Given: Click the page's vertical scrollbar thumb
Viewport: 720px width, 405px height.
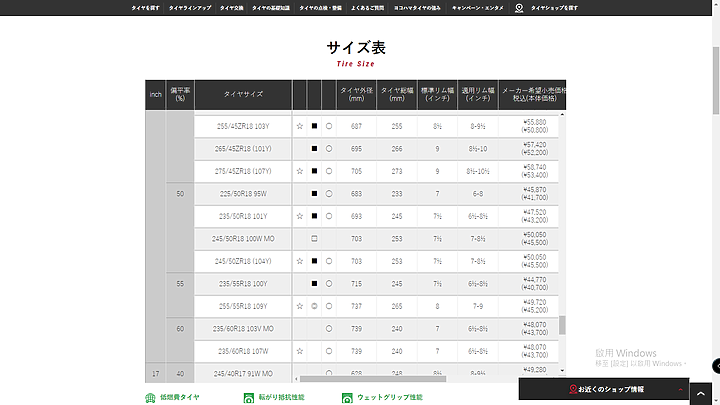Looking at the screenshot, I should click(x=716, y=80).
